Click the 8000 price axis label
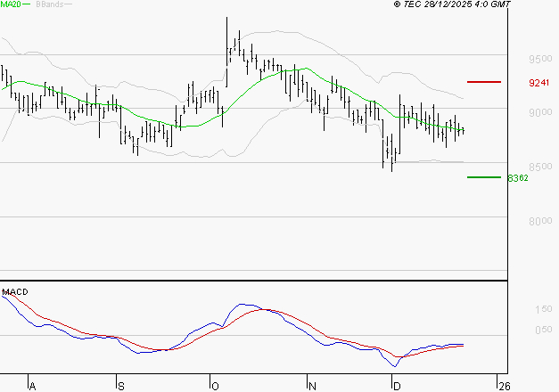 pos(540,221)
